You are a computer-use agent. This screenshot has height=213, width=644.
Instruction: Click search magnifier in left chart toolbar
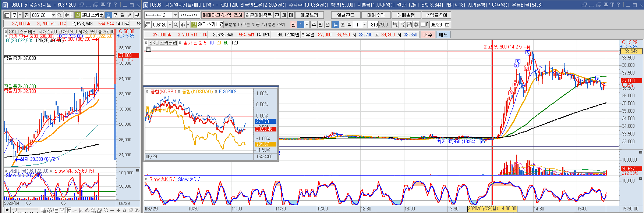(x=60, y=15)
